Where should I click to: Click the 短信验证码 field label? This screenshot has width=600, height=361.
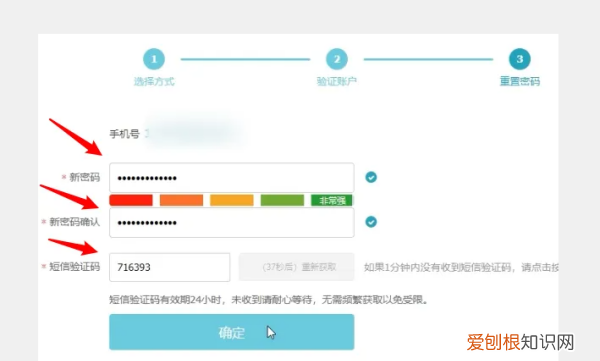pos(75,267)
